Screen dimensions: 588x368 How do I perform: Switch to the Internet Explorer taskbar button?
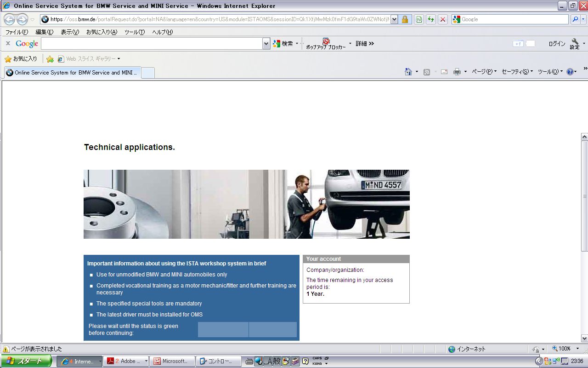point(79,361)
